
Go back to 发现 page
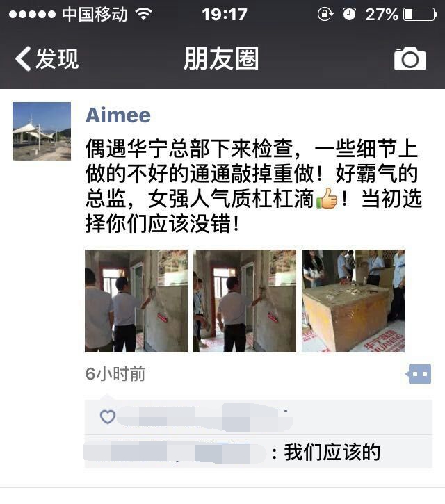(x=47, y=59)
